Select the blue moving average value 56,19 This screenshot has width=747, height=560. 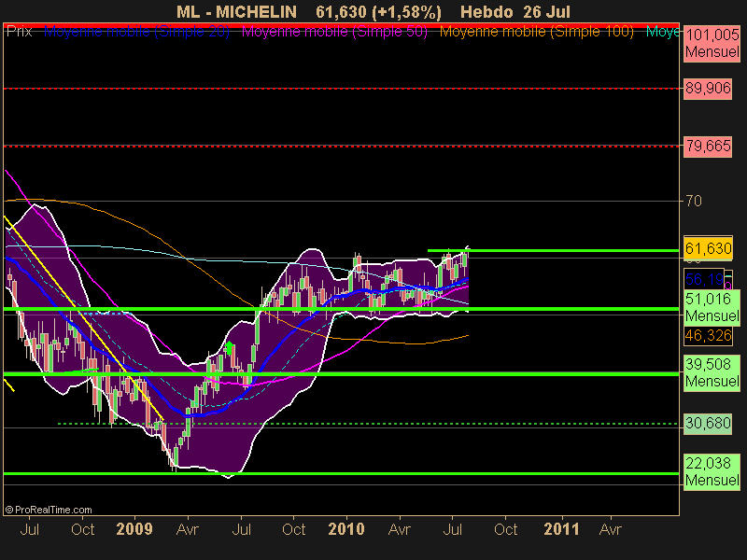(704, 279)
